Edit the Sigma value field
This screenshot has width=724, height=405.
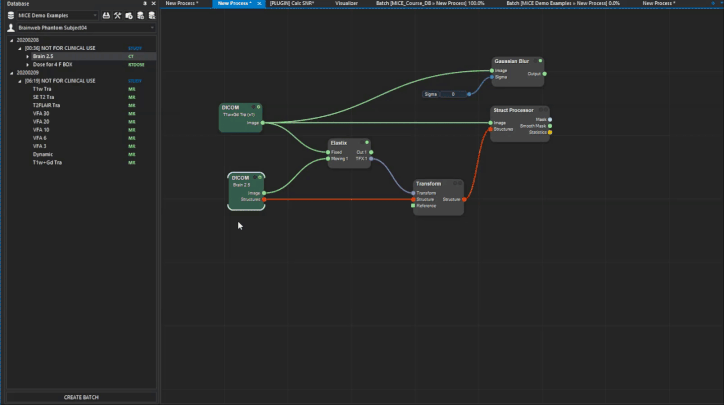point(453,94)
